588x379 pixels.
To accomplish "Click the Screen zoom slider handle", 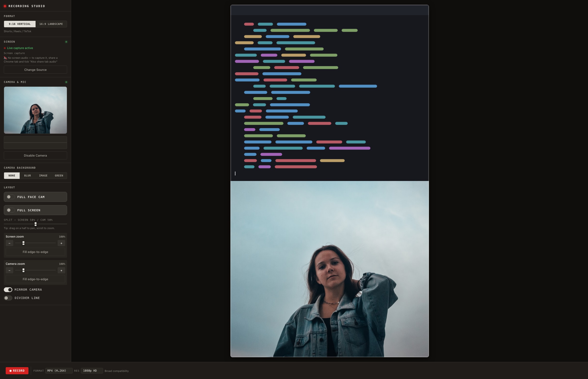I will [x=23, y=243].
